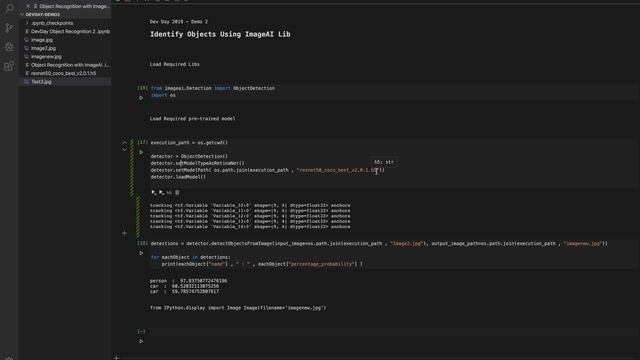Click the detector.setModelTypeAsRetinaNet() line
640x360 pixels.
pos(198,163)
